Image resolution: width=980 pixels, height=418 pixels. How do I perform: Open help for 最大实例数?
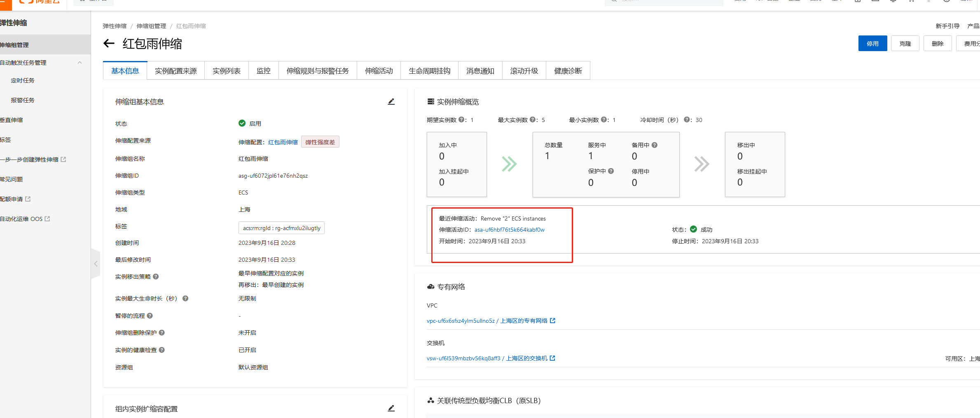[x=533, y=120]
